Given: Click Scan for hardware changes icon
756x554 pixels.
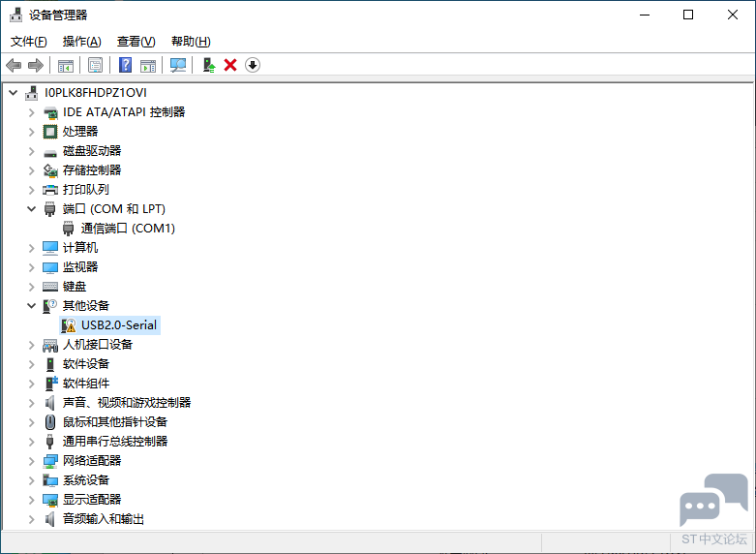Looking at the screenshot, I should tap(178, 65).
